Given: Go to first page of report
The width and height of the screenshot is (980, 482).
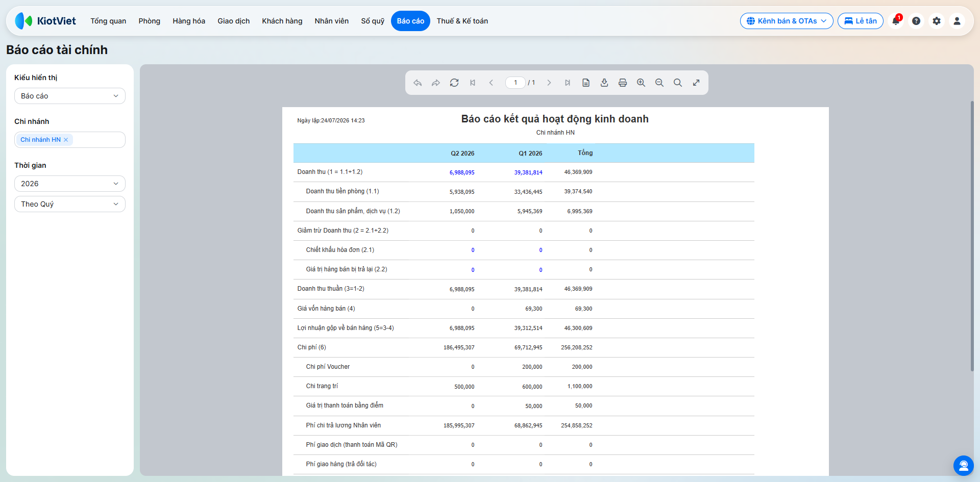Looking at the screenshot, I should 473,83.
